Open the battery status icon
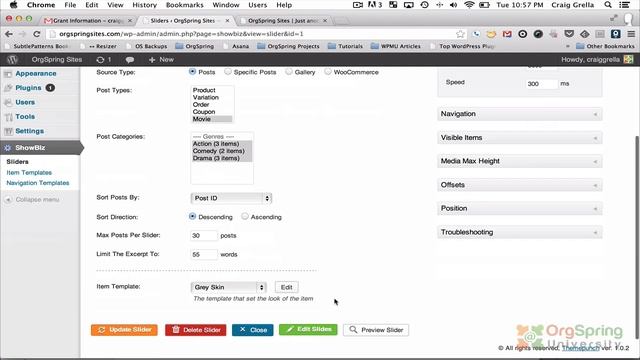 point(484,5)
